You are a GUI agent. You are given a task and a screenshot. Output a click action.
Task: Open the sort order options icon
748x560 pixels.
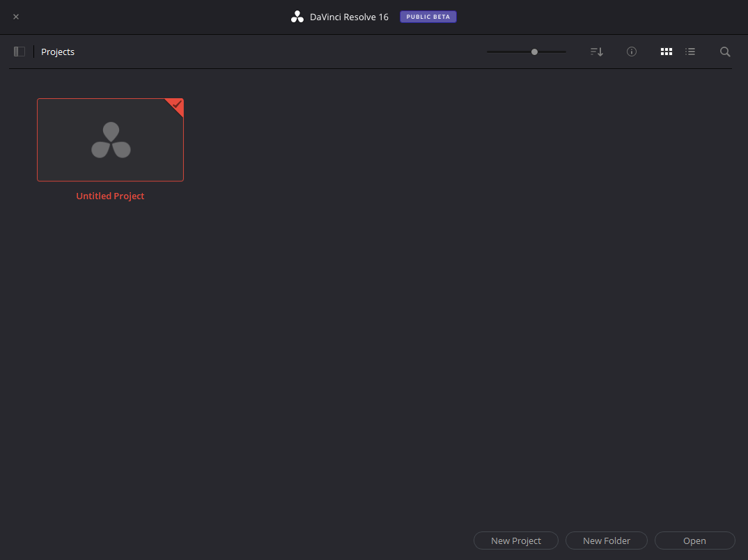pos(597,52)
